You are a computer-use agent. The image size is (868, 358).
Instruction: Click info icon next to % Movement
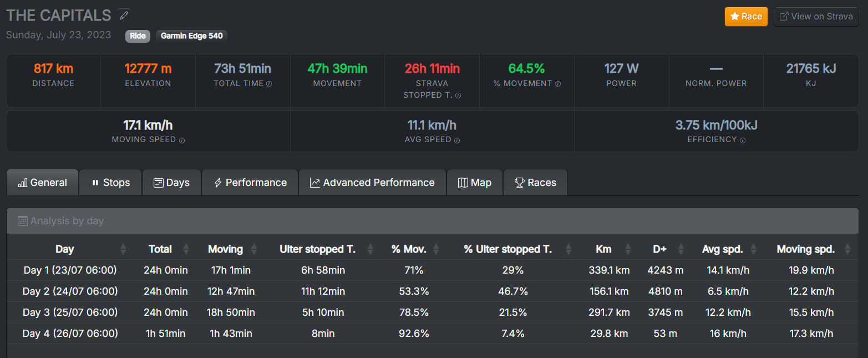[x=558, y=84]
